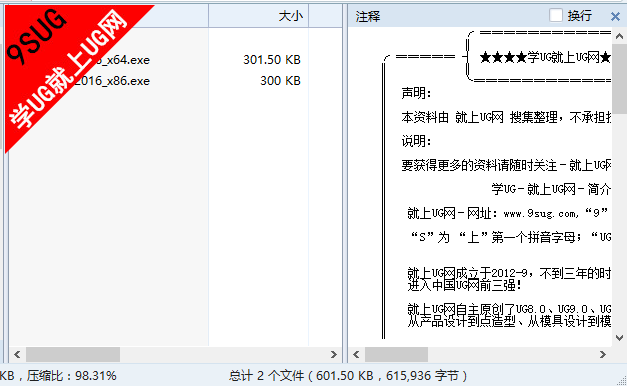The height and width of the screenshot is (386, 627).
Task: Click comment panel scroll down arrow
Action: point(619,338)
